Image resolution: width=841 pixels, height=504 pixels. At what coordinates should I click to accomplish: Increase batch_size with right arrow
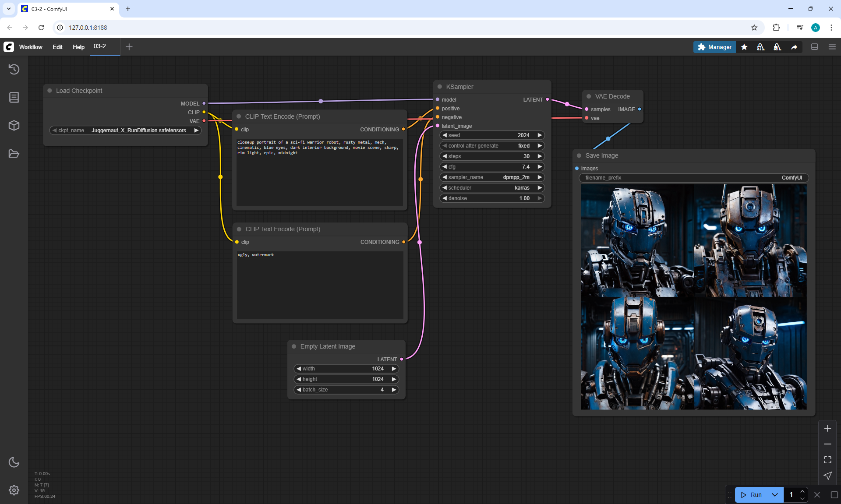394,390
